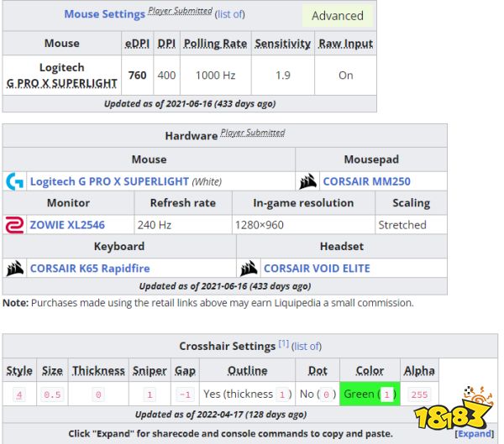
Task: Click the crosshair Dot header
Action: tap(318, 371)
